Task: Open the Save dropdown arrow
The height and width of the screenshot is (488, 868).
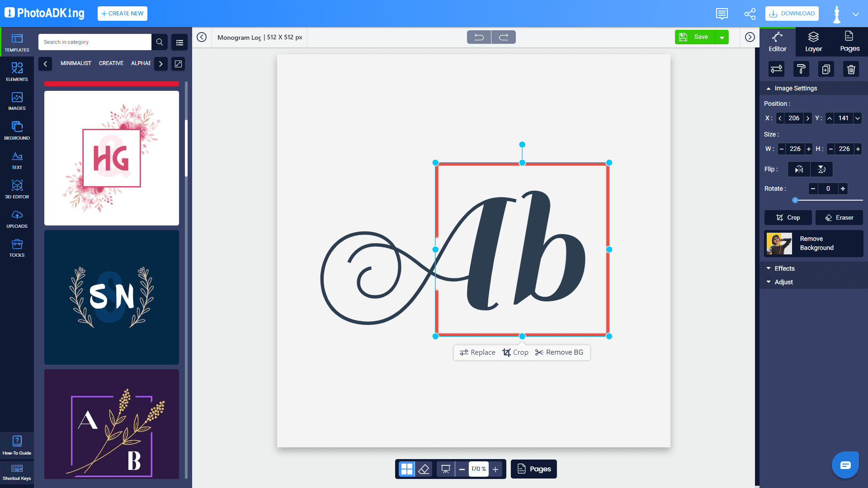Action: coord(722,37)
